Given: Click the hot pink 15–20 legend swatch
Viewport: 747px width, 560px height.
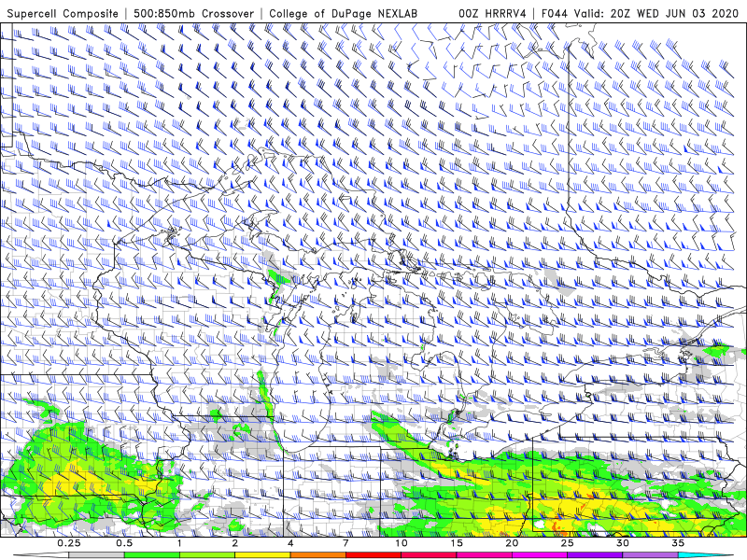Looking at the screenshot, I should point(484,555).
